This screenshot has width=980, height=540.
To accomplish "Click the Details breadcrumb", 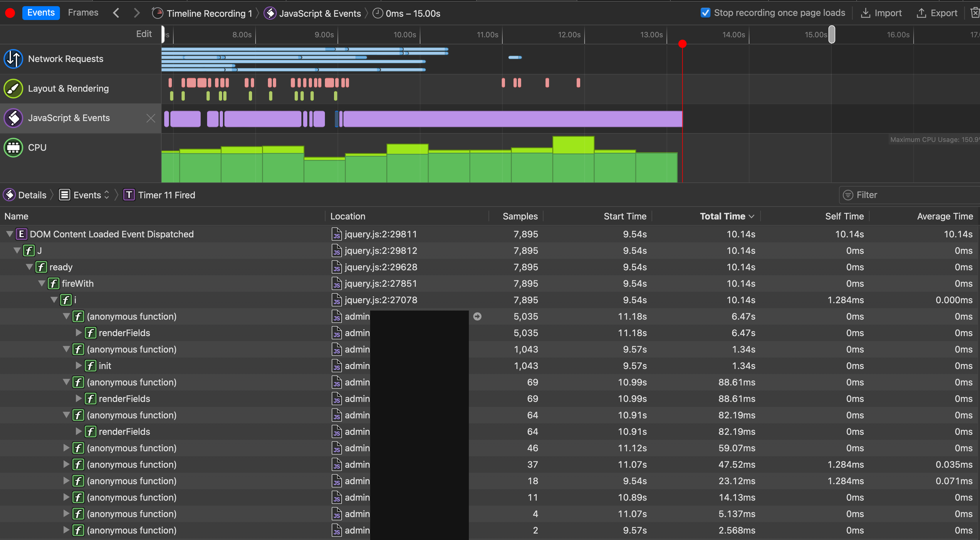I will click(25, 195).
